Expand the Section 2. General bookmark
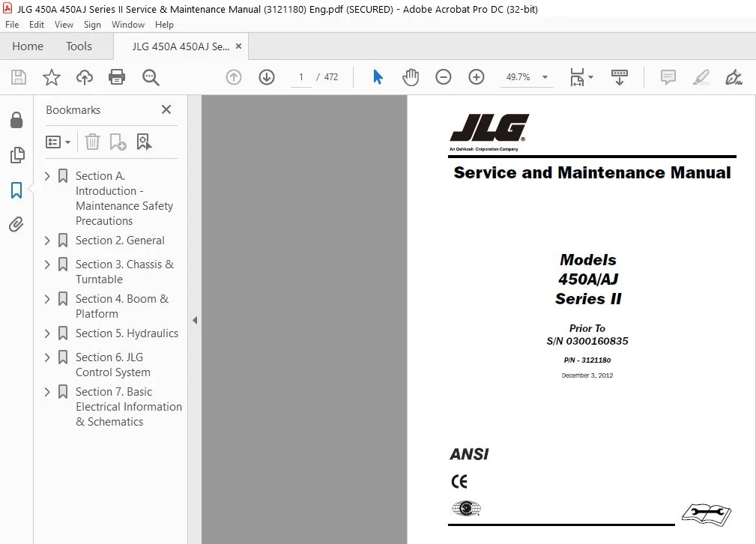The height and width of the screenshot is (544, 756). (47, 241)
